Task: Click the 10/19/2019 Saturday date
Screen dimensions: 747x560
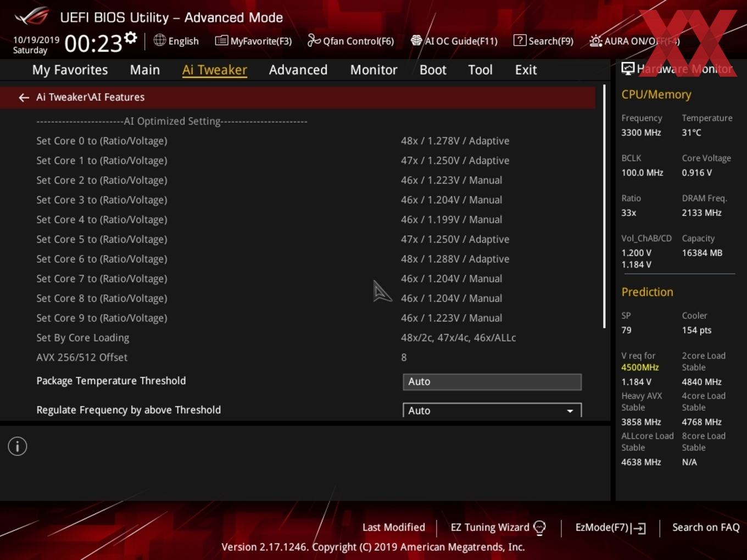Action: [36, 45]
